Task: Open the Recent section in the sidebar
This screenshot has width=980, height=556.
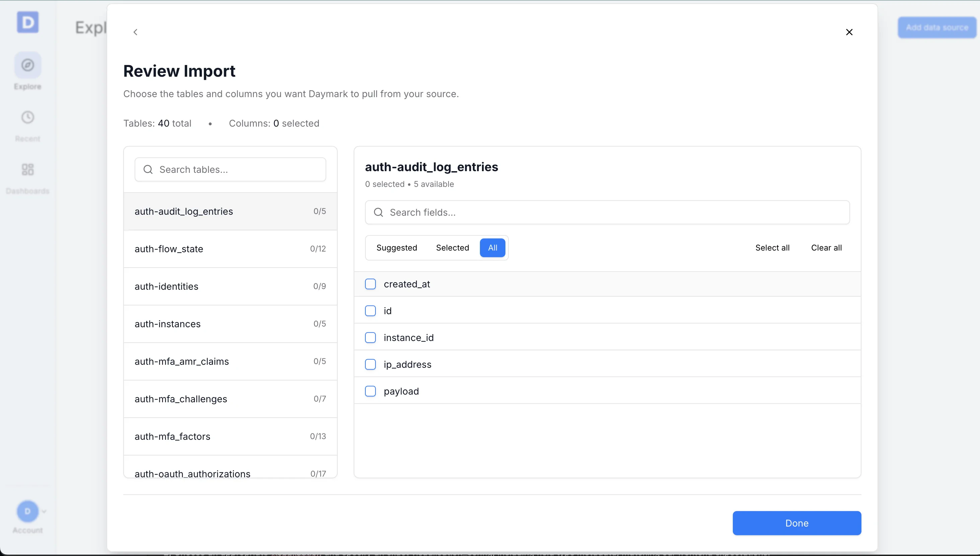Action: pos(27,125)
